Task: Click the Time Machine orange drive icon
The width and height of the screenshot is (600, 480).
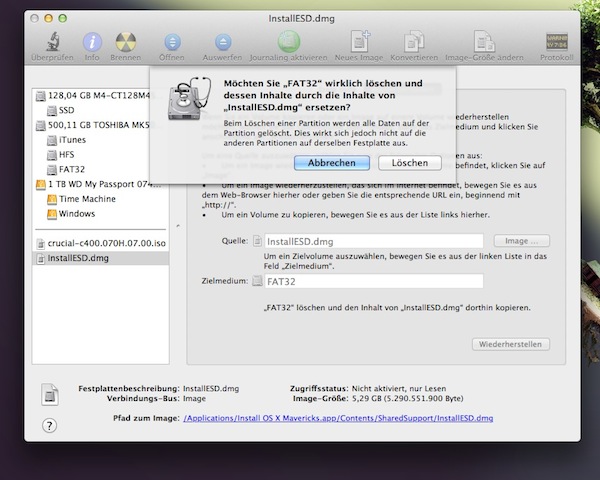Action: (52, 199)
